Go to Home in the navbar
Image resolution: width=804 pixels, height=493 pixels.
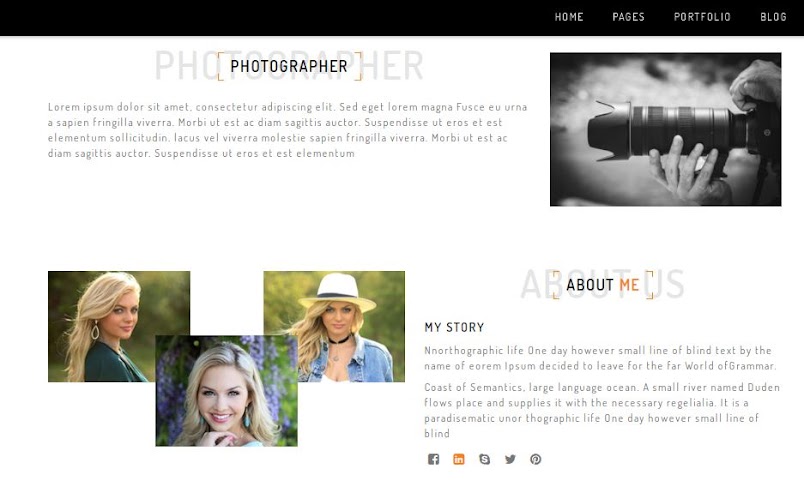click(x=569, y=17)
